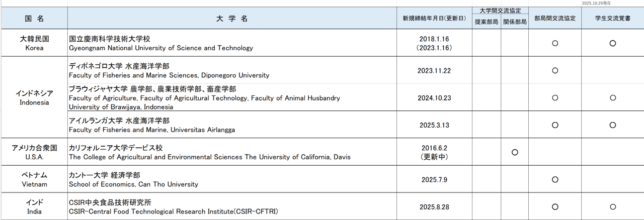Select the Universitas Airlangga entry
644x220 pixels.
[x=152, y=125]
